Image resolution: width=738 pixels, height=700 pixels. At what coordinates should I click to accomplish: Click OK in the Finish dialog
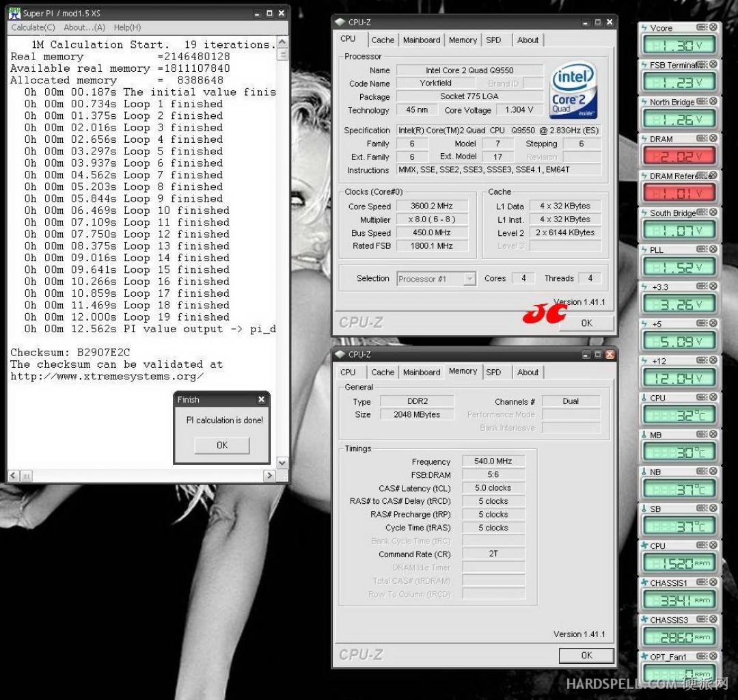222,445
